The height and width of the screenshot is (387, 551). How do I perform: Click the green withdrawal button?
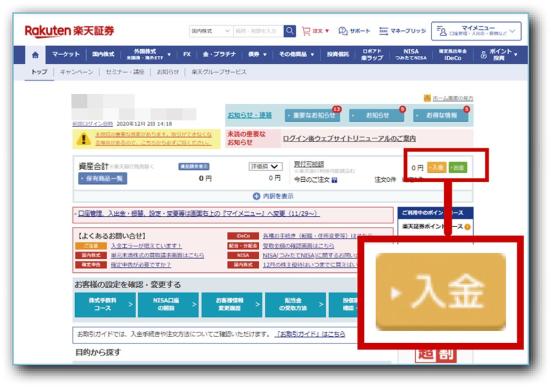(x=458, y=167)
